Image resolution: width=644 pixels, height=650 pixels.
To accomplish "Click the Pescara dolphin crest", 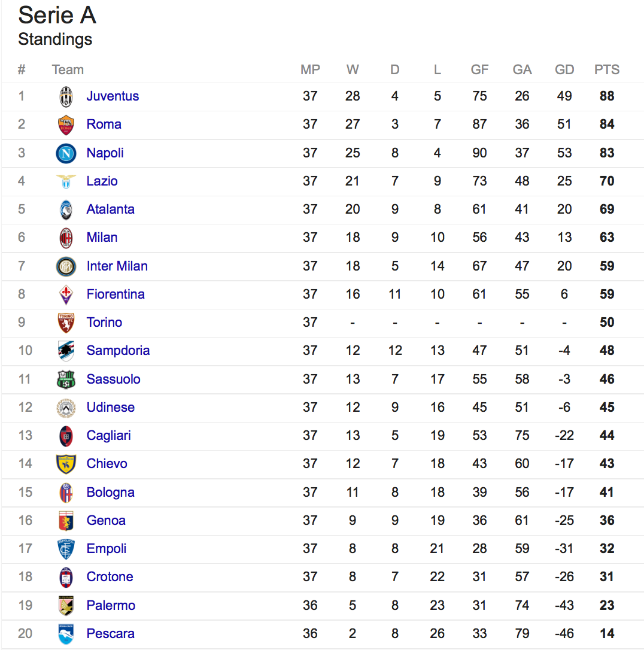I will (66, 634).
